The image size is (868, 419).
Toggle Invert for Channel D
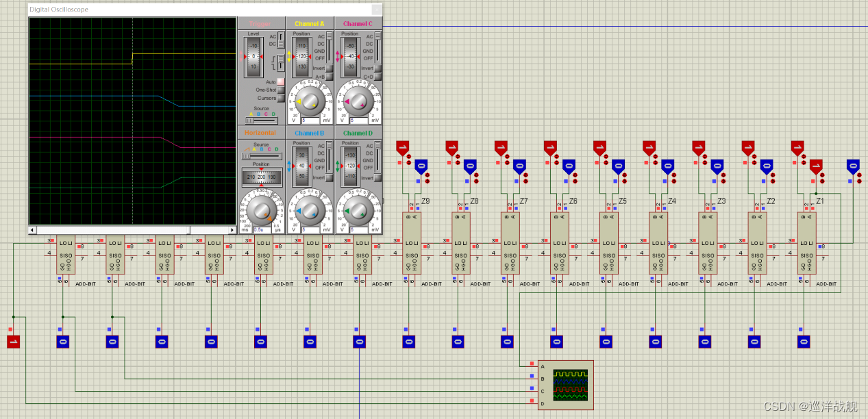377,177
